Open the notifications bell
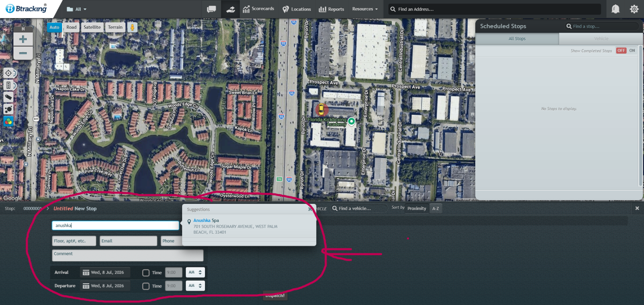Screen dimensions: 644x305 615,9
